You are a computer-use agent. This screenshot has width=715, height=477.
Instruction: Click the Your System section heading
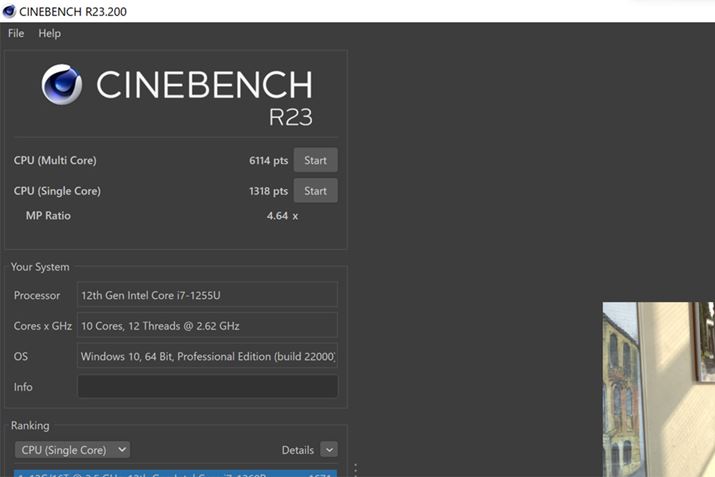coord(40,267)
